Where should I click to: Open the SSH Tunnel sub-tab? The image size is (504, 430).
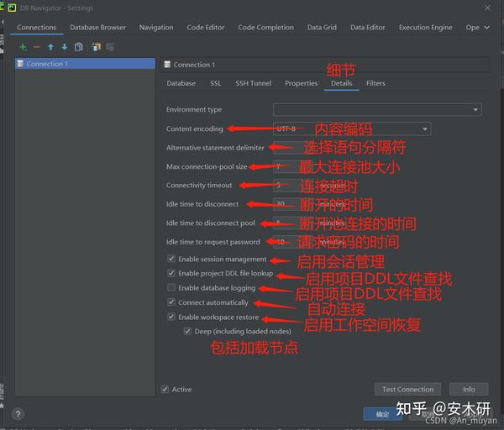pos(254,83)
